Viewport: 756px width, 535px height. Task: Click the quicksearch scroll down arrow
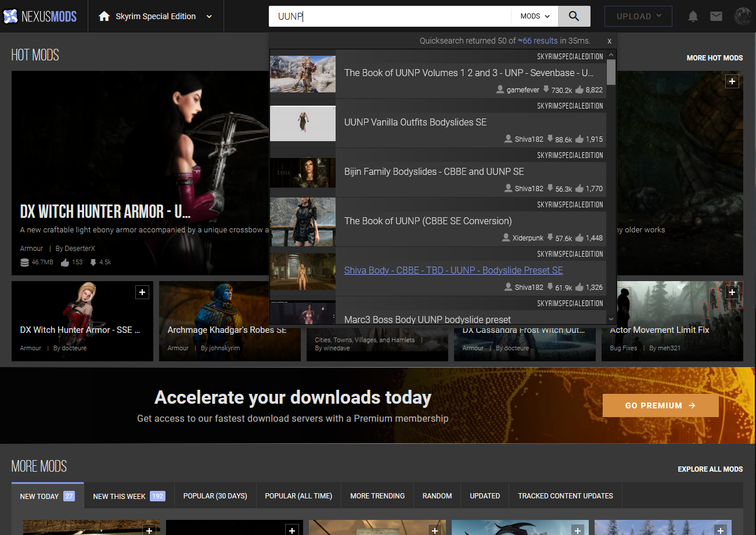pos(611,319)
